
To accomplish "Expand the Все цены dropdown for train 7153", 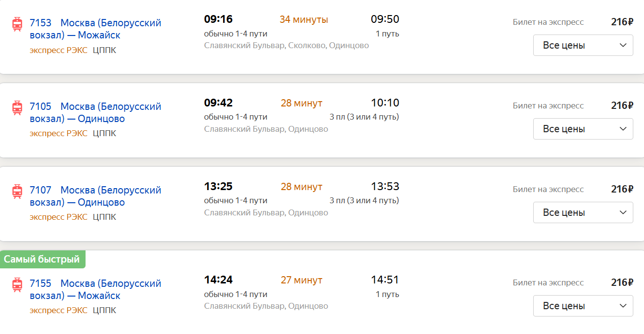I will pyautogui.click(x=583, y=45).
